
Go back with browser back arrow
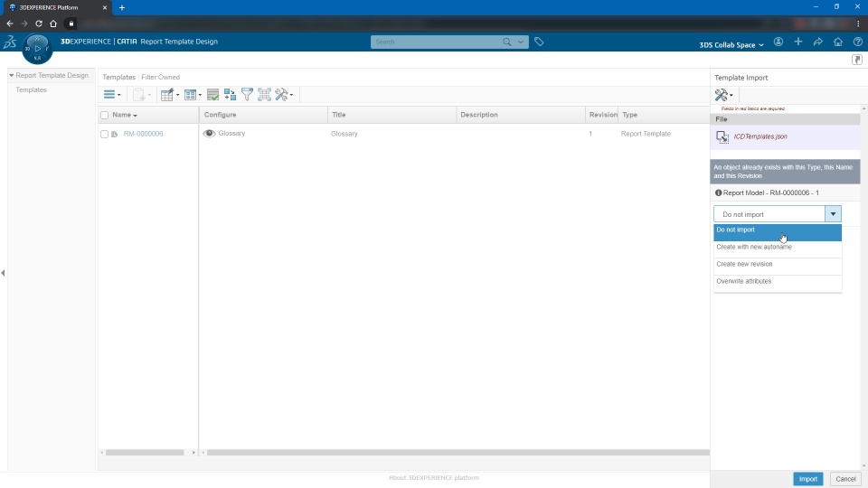[10, 23]
